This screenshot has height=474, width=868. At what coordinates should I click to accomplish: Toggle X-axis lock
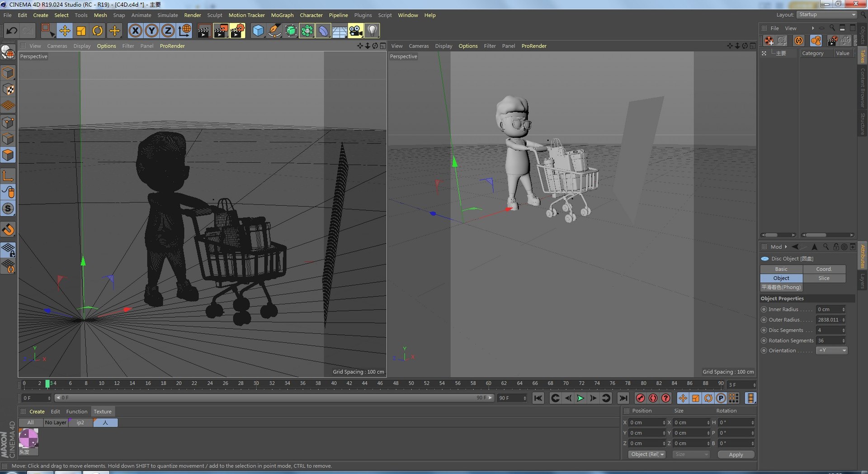tap(135, 31)
